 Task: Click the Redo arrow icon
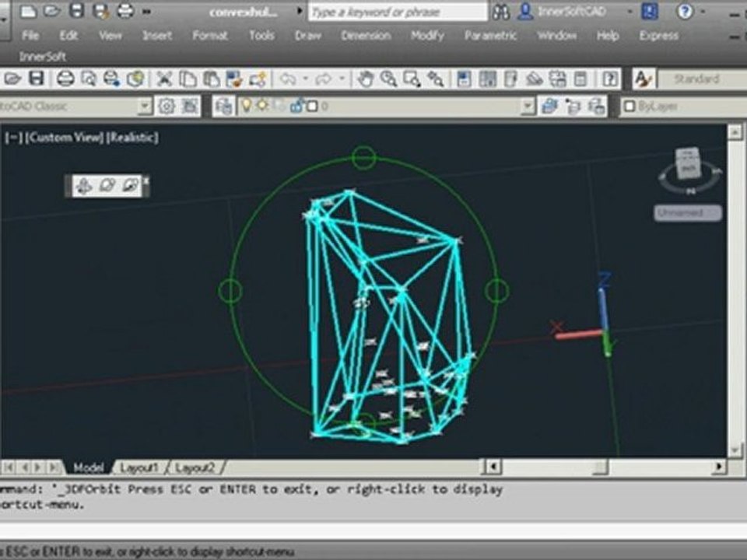tap(324, 79)
